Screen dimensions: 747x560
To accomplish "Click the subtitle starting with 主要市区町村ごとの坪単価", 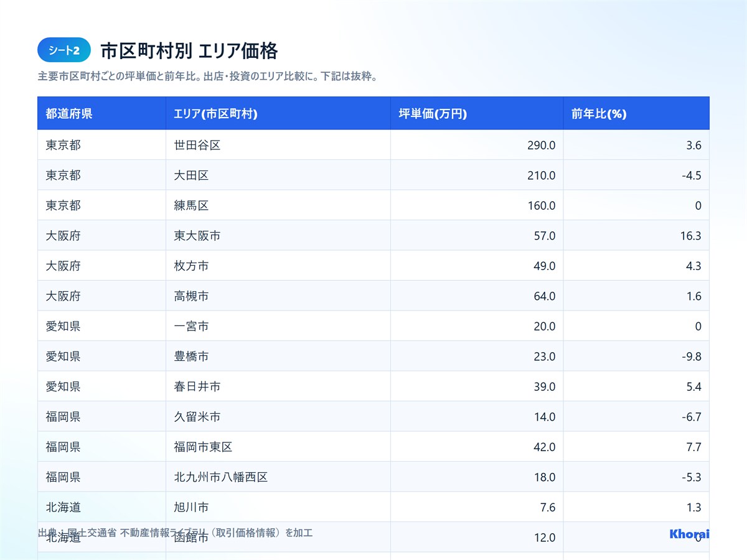I will (x=207, y=78).
